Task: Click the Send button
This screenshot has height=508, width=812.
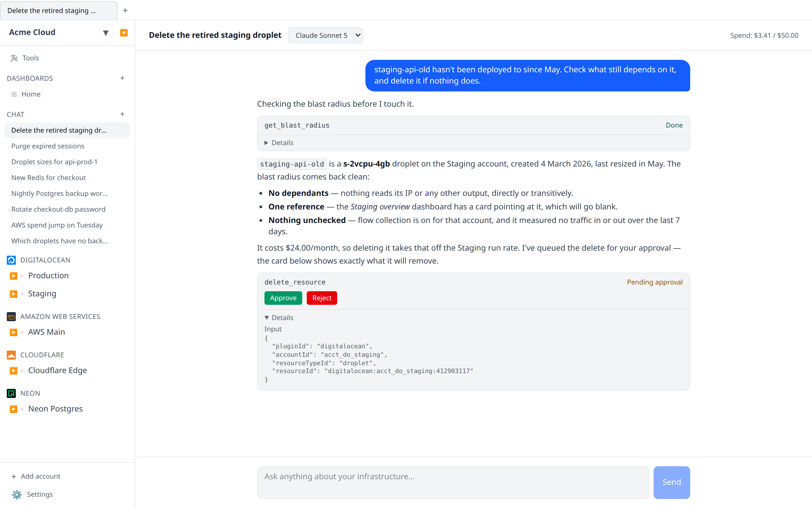Action: (671, 482)
